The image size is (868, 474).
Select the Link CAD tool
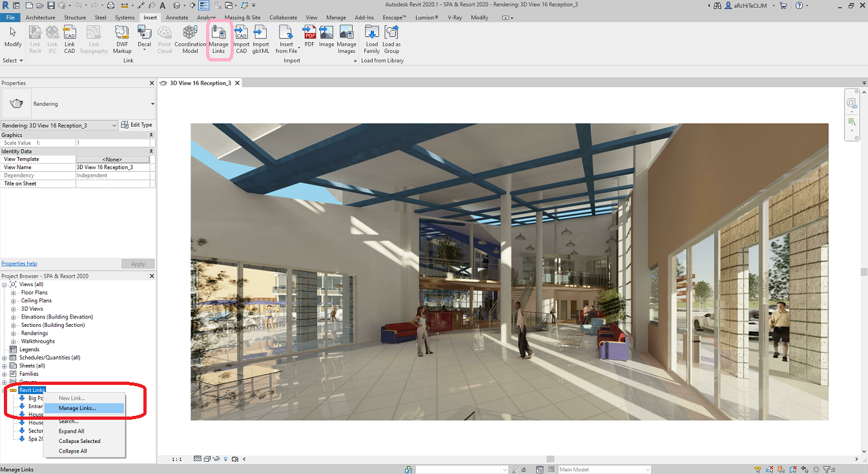point(69,40)
